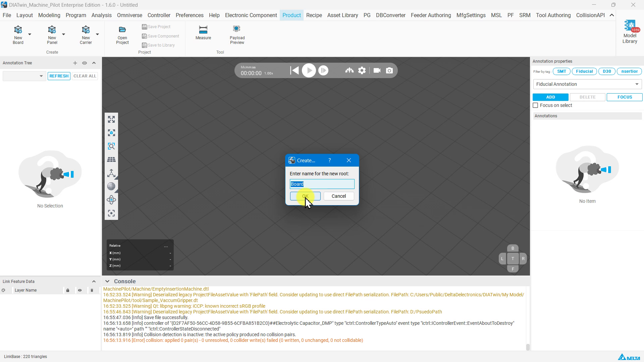This screenshot has width=644, height=362.
Task: Toggle the SMT tag filter
Action: coord(561,71)
